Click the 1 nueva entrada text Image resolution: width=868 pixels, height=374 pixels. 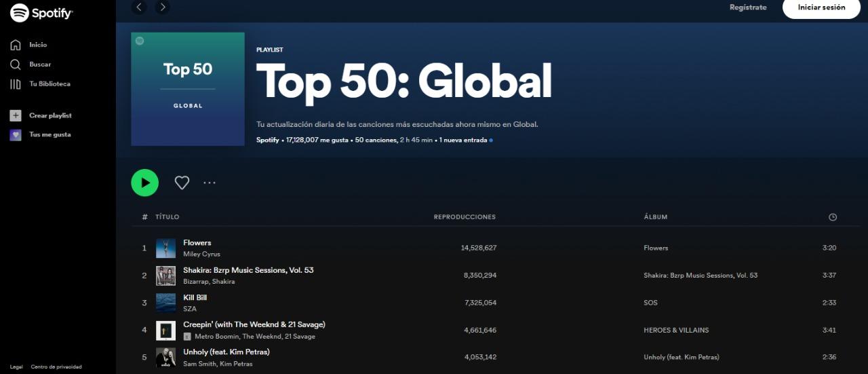463,141
